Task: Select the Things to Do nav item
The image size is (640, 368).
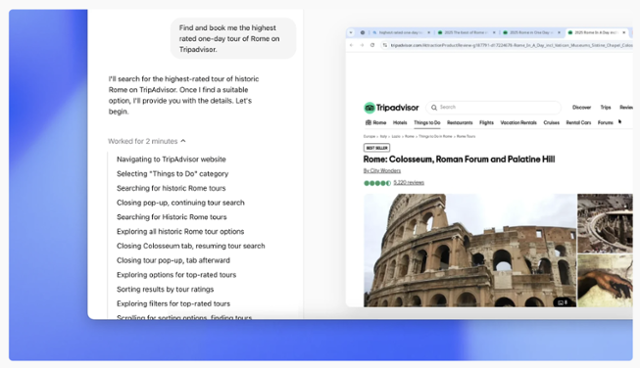Action: coord(427,122)
